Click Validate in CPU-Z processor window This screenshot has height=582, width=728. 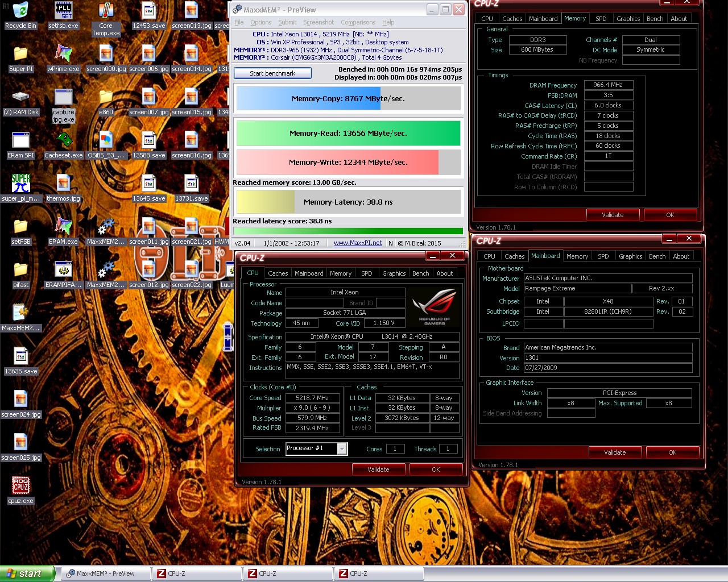tap(378, 469)
